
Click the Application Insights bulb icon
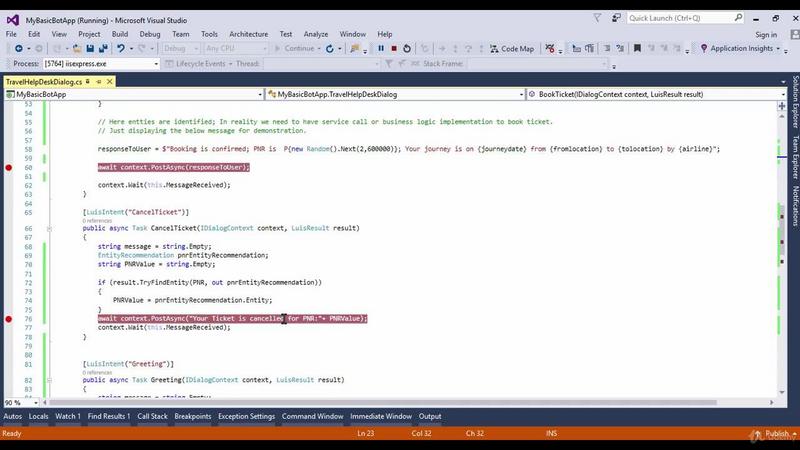(704, 48)
